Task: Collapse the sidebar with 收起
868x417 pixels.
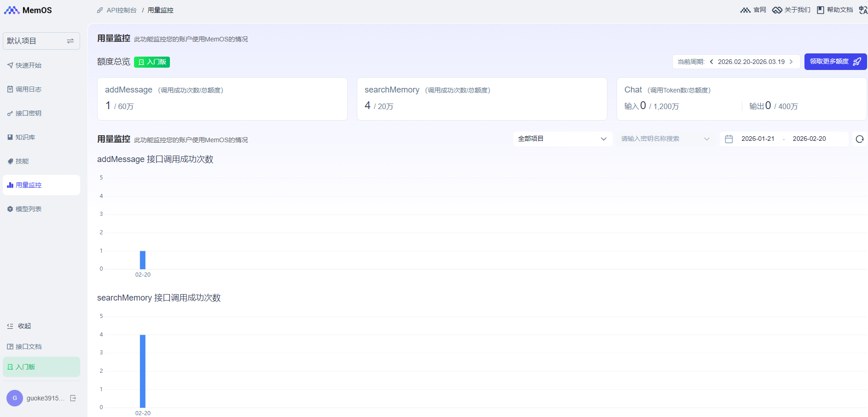Action: click(x=19, y=326)
